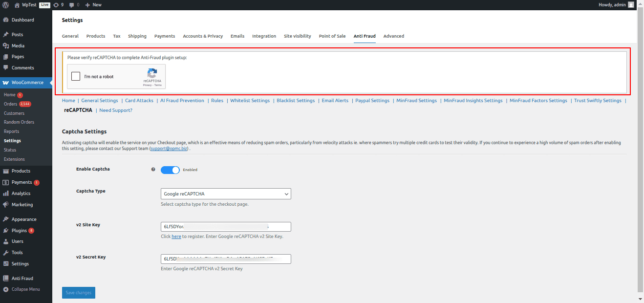The height and width of the screenshot is (303, 644).
Task: Open the Need Support? link
Action: tap(116, 110)
